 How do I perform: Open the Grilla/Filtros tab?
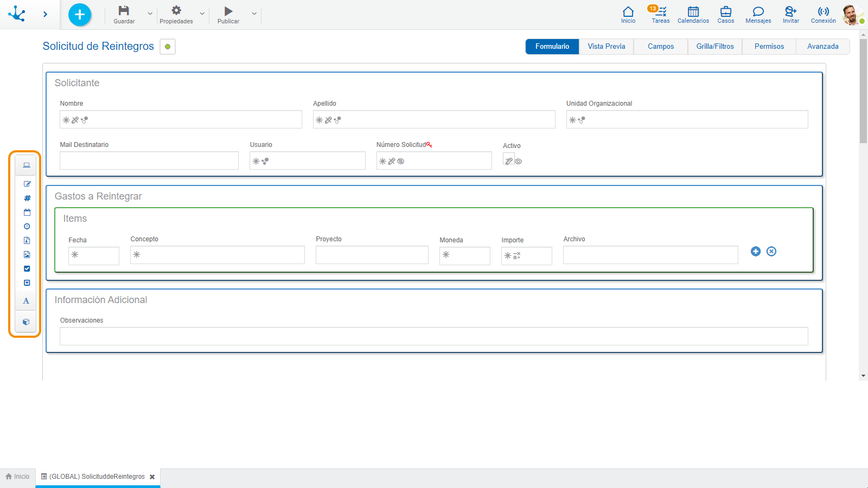click(714, 47)
